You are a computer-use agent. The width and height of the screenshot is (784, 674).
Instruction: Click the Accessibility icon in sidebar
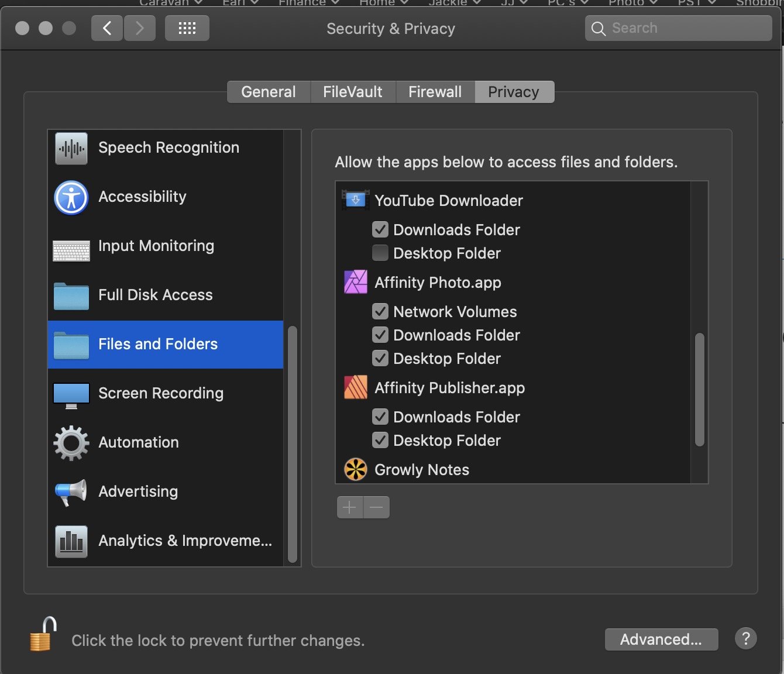pos(71,197)
